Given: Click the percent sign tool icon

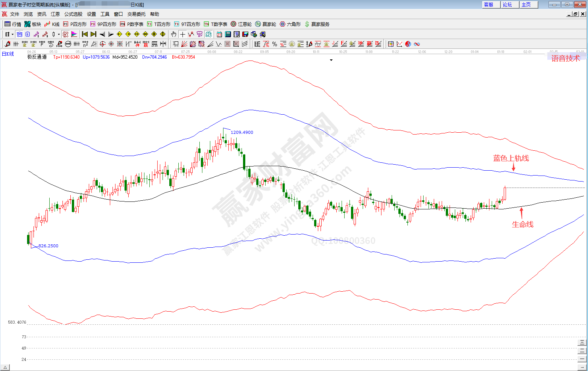Looking at the screenshot, I should point(275,44).
